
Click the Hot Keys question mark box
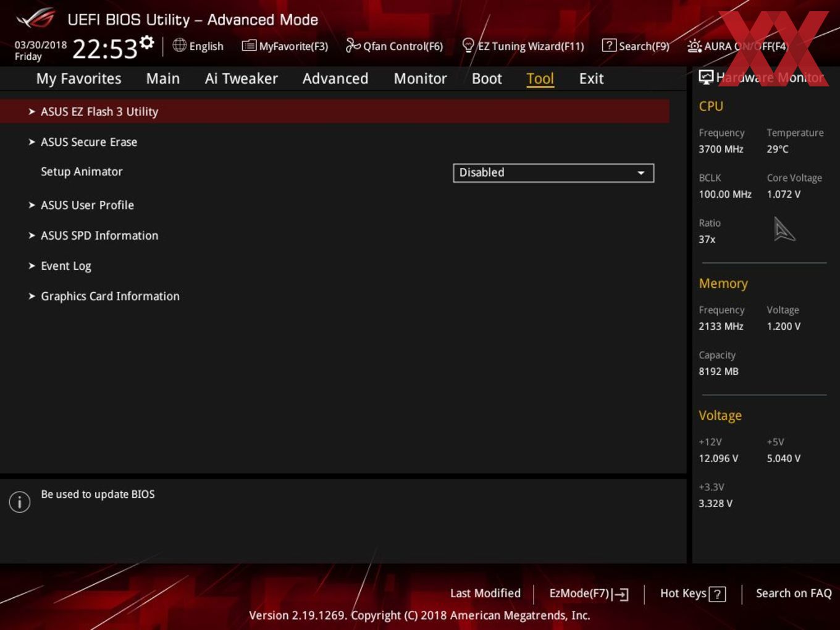(717, 594)
